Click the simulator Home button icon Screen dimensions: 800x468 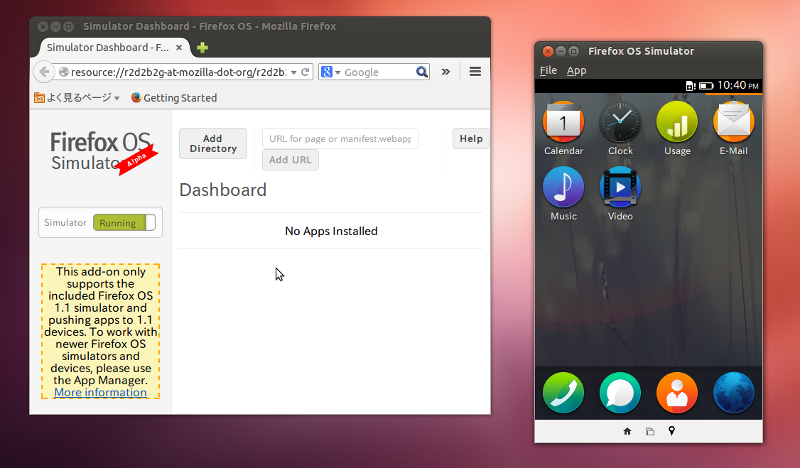coord(627,431)
